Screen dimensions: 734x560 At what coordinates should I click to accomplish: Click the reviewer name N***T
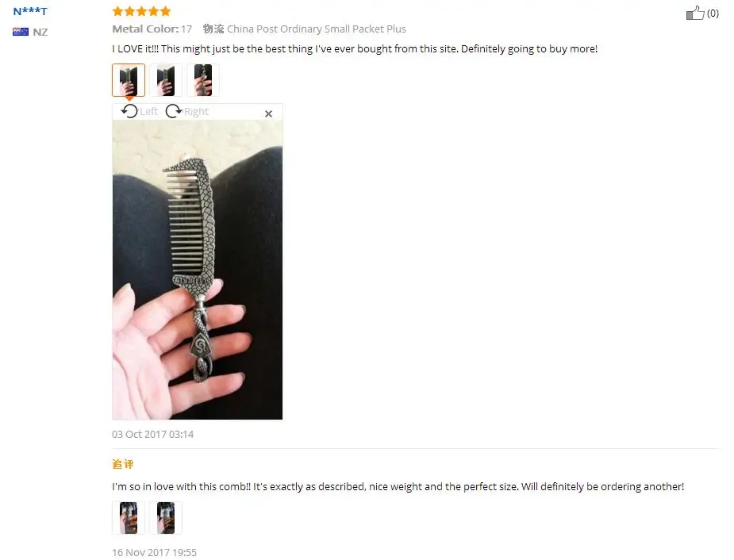tap(30, 11)
